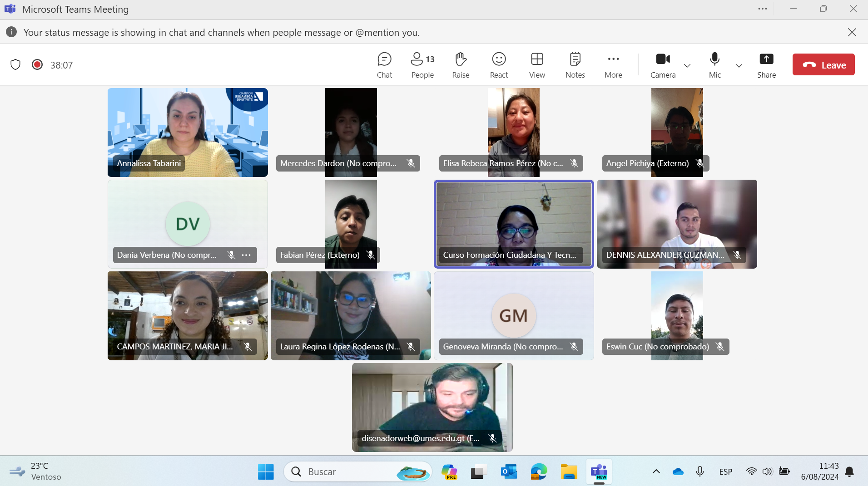Viewport: 868px width, 486px height.
Task: Open the Chat panel
Action: click(384, 65)
